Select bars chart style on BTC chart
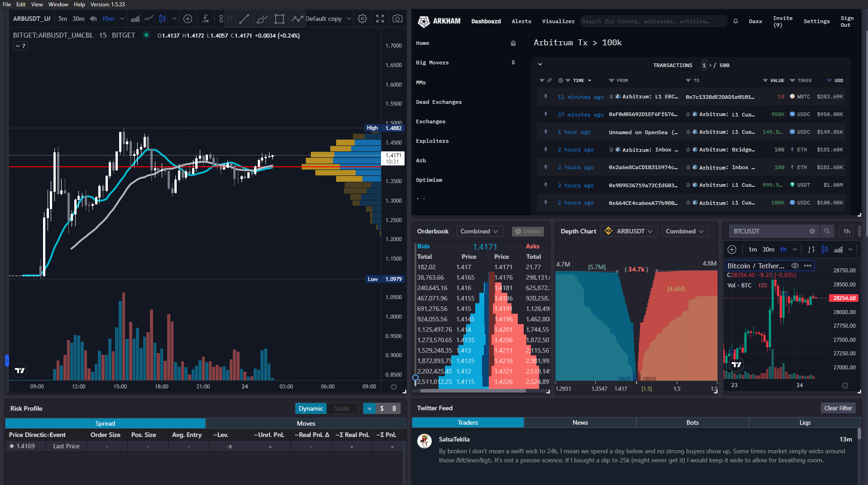Viewport: 868px width, 485px height. (x=811, y=249)
